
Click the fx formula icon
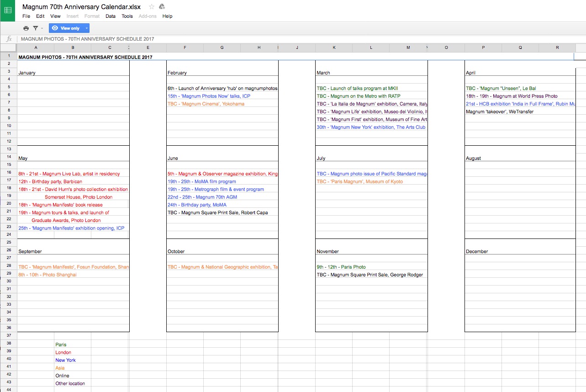tap(9, 39)
